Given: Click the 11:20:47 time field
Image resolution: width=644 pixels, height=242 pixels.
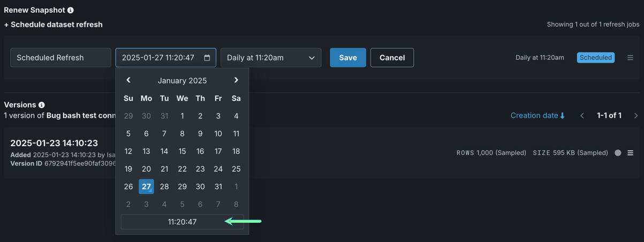Looking at the screenshot, I should (182, 222).
